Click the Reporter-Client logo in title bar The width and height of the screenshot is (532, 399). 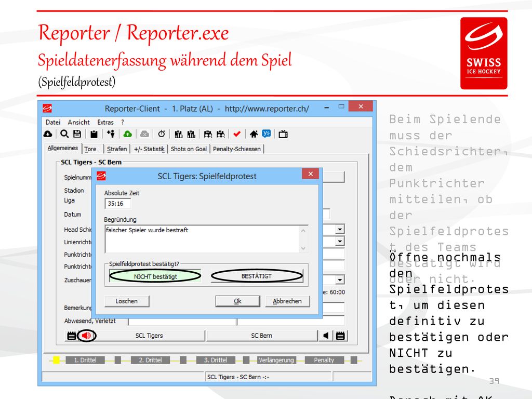[47, 108]
